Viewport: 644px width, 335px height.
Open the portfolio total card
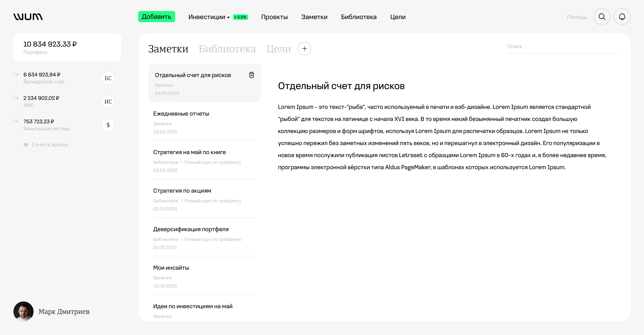pos(67,47)
